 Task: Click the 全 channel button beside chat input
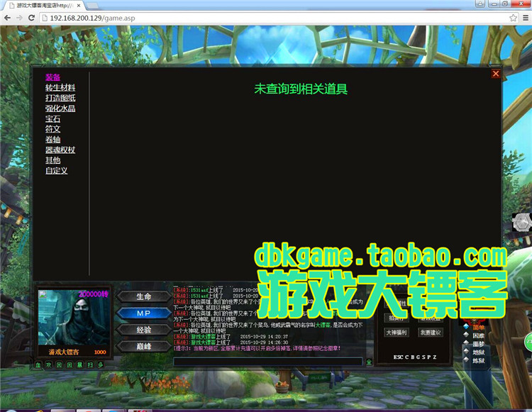tap(369, 362)
